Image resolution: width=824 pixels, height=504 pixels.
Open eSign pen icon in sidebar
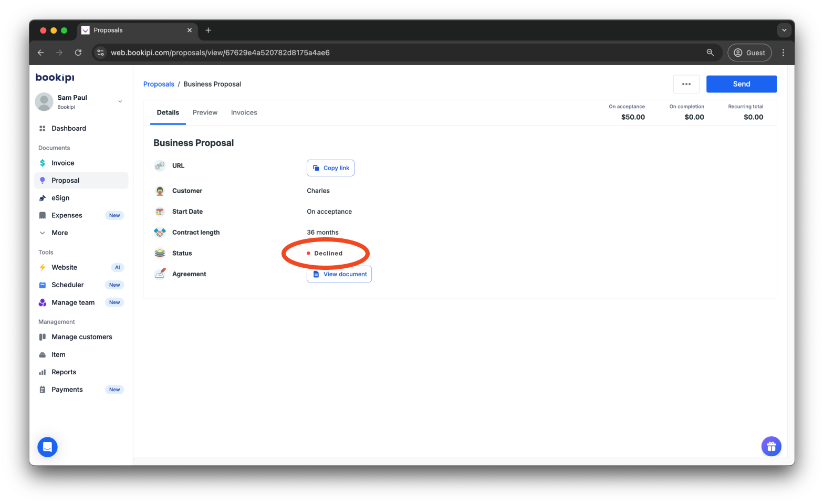[x=43, y=198]
